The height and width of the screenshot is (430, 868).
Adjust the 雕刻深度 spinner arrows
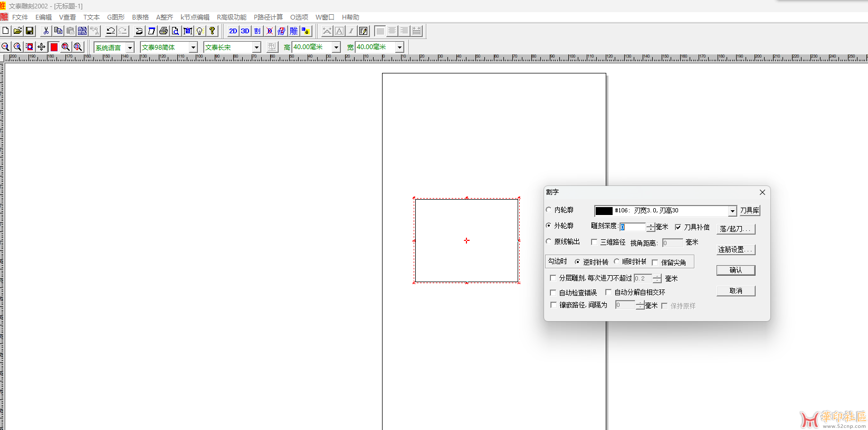[x=651, y=227]
